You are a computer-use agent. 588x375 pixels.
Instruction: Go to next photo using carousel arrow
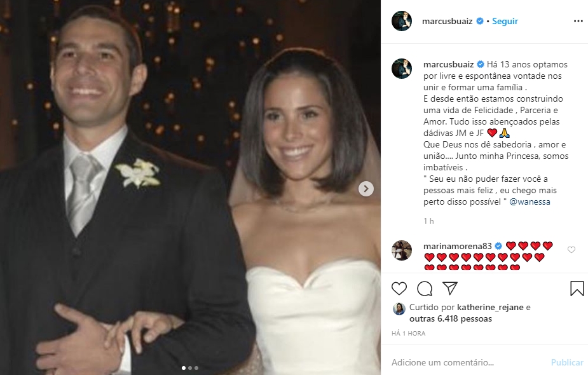click(x=366, y=188)
